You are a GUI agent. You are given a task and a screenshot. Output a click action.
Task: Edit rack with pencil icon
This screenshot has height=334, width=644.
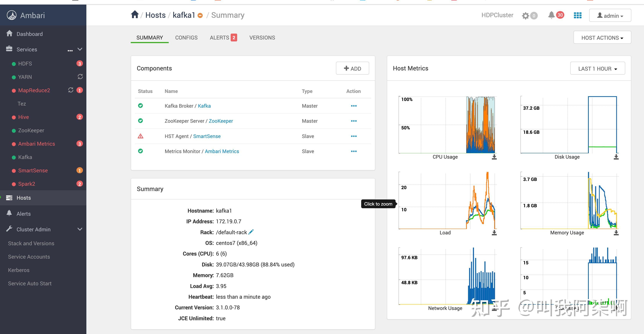[251, 232]
